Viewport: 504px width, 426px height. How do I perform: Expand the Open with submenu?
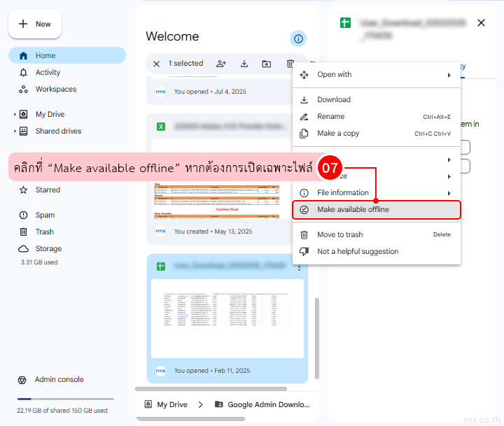376,75
